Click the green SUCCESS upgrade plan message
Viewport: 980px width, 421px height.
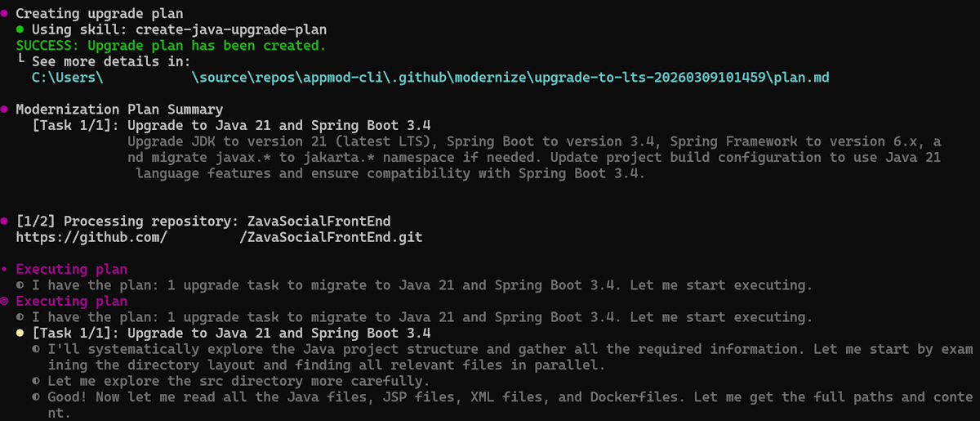[171, 46]
